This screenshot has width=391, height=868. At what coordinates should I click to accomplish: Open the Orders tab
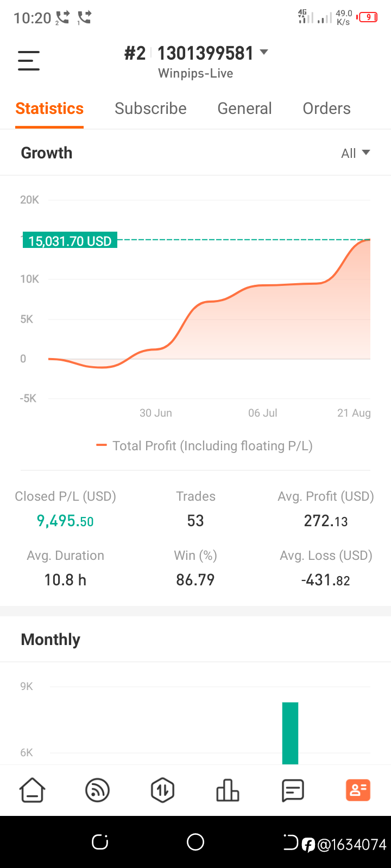coord(326,108)
